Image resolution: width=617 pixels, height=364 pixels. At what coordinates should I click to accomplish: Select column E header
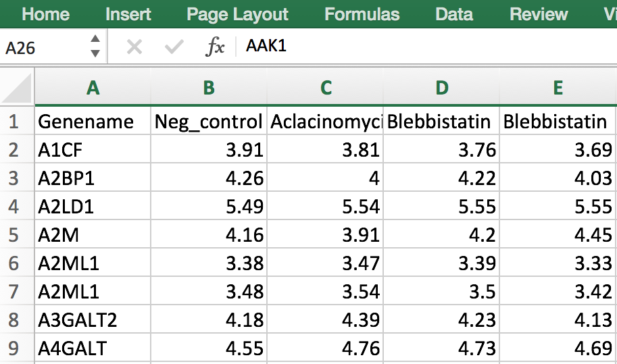tap(558, 88)
